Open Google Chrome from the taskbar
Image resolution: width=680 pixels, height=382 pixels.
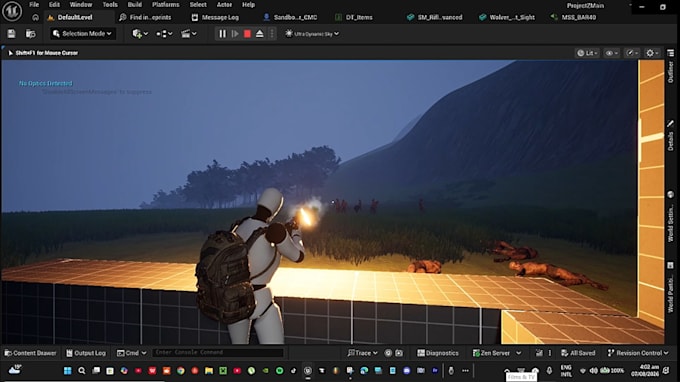[x=180, y=371]
